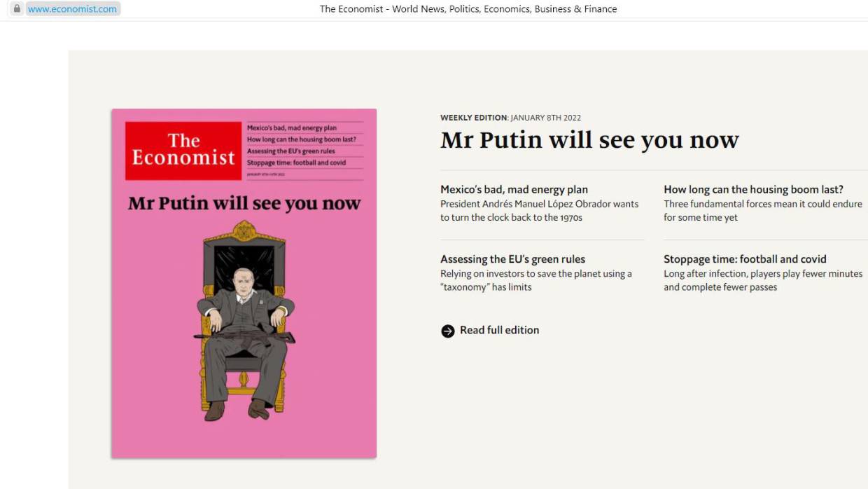868x489 pixels.
Task: Click the subtitle about the taxonomy's limits
Action: tap(535, 280)
